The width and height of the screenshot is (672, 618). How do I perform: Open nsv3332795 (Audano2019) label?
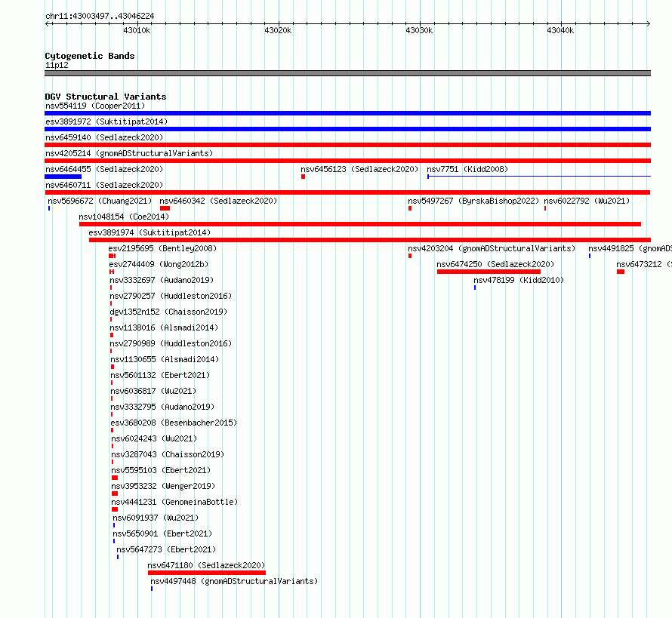pos(162,407)
